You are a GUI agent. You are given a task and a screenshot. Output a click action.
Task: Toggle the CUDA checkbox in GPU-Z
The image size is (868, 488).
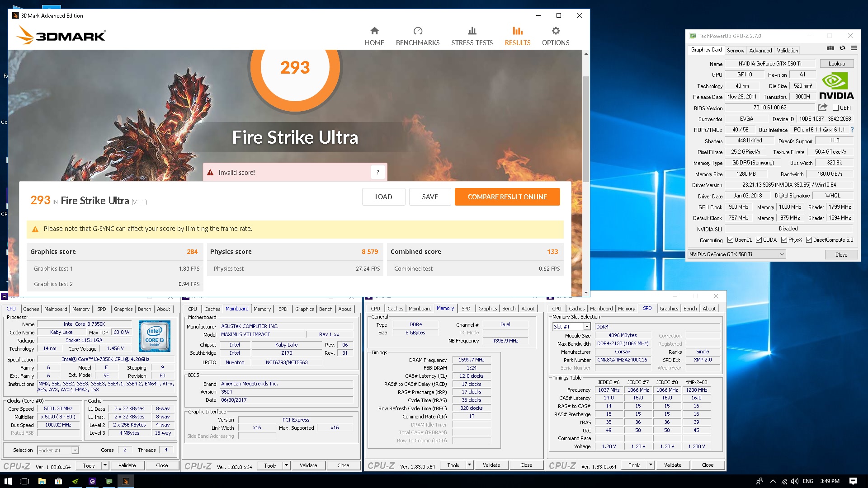tap(759, 240)
